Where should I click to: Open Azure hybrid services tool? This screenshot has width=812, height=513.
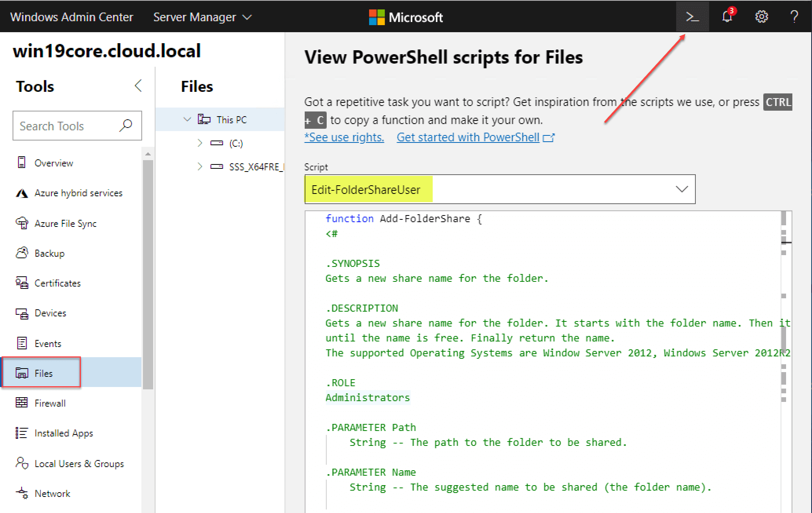coord(78,193)
